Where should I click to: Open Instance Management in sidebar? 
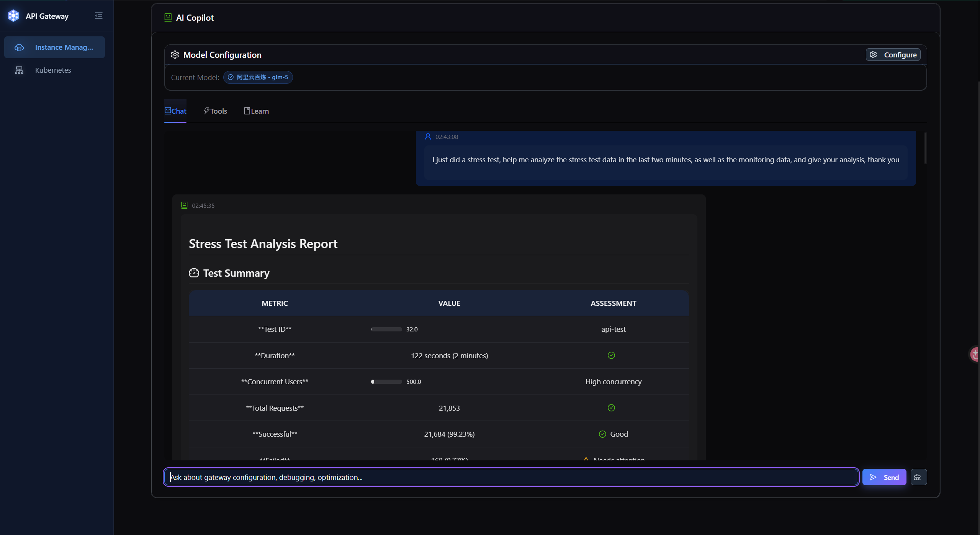54,47
